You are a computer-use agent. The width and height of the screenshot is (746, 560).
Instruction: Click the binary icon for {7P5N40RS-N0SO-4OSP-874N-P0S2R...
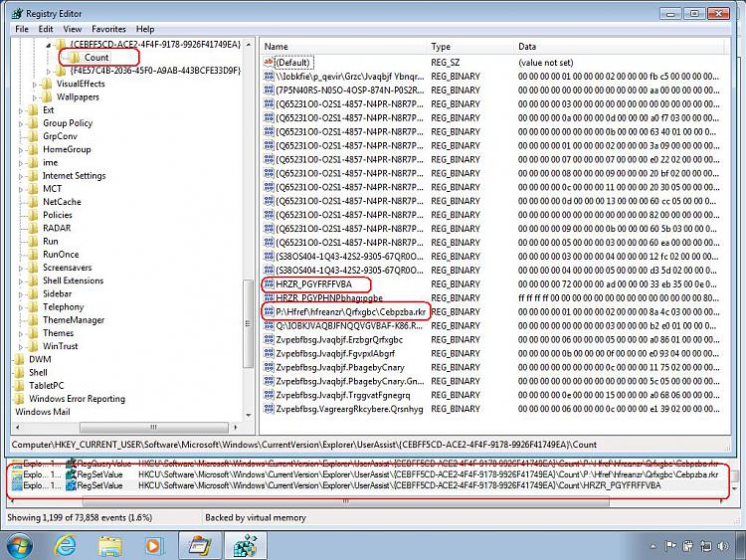(x=269, y=90)
